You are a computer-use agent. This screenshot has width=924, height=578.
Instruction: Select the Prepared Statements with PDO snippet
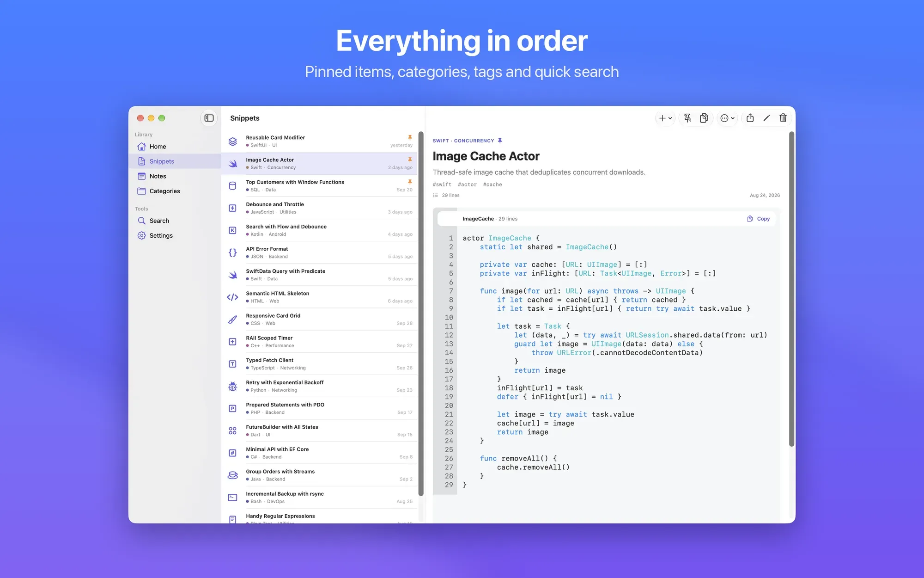tap(320, 408)
